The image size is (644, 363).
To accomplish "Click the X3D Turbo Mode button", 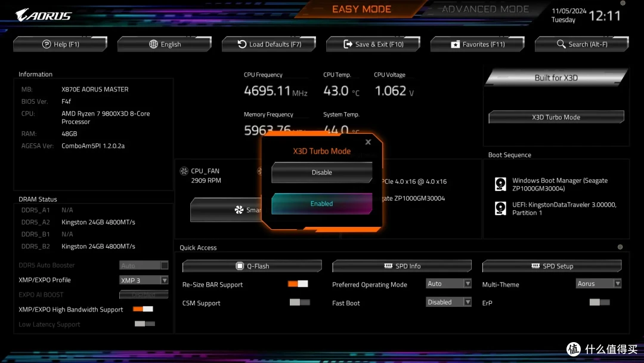I will [x=556, y=117].
